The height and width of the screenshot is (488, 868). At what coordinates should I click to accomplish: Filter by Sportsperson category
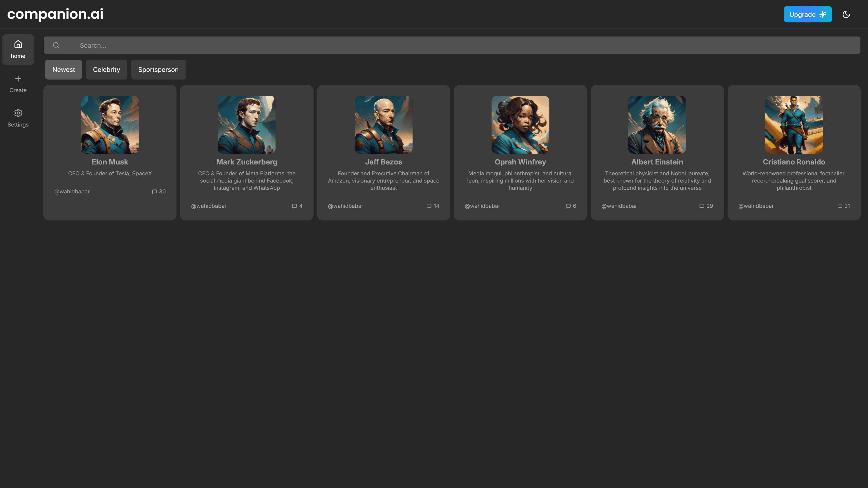pyautogui.click(x=158, y=70)
